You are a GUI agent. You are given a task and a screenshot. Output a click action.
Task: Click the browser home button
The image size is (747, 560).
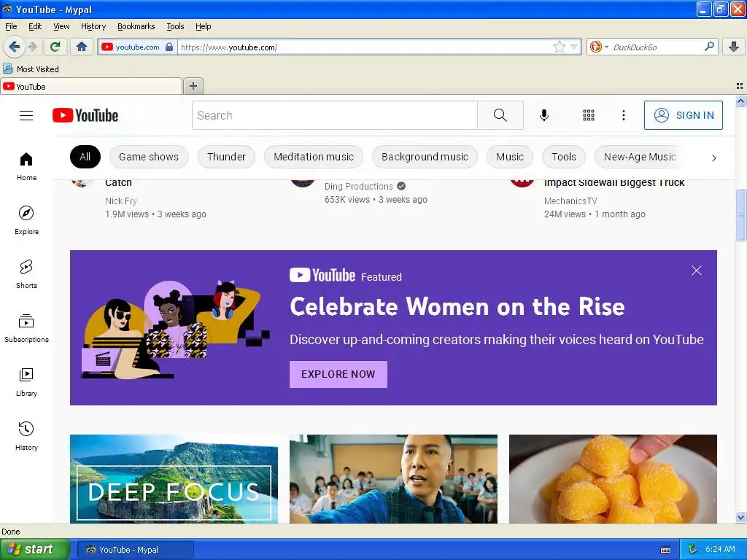coord(82,47)
